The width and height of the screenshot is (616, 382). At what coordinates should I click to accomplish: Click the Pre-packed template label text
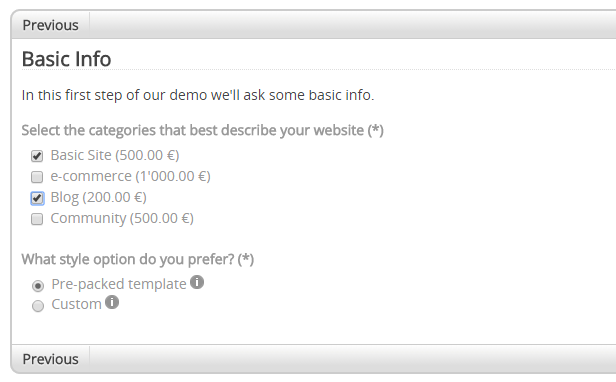tap(119, 284)
